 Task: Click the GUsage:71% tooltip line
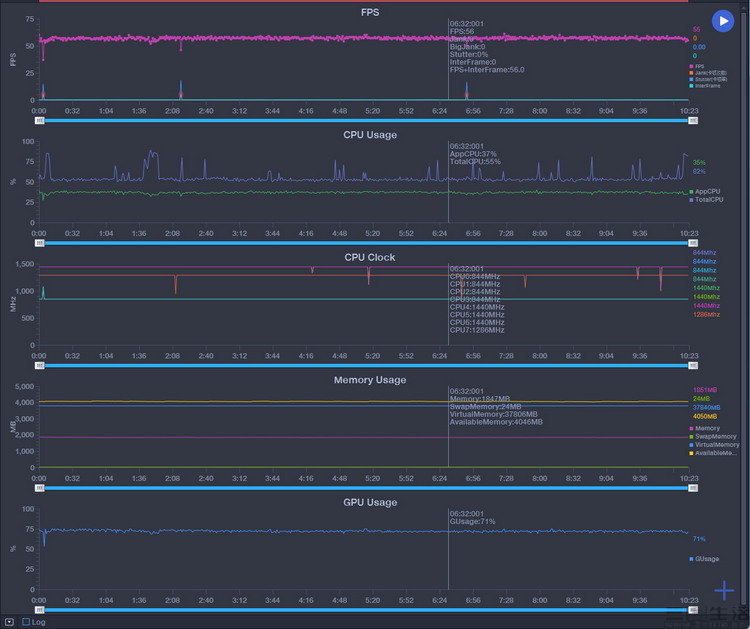click(472, 521)
